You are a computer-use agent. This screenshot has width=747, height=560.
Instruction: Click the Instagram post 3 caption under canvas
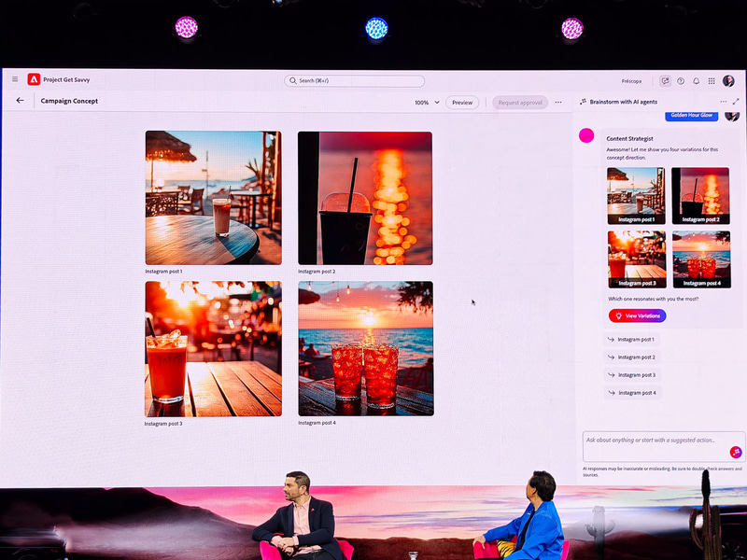click(163, 424)
